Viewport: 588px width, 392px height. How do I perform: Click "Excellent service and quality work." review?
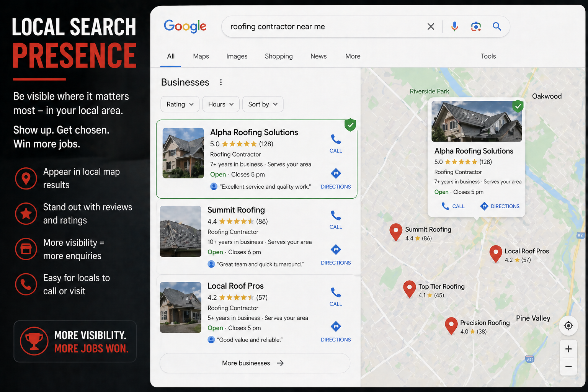pos(265,186)
